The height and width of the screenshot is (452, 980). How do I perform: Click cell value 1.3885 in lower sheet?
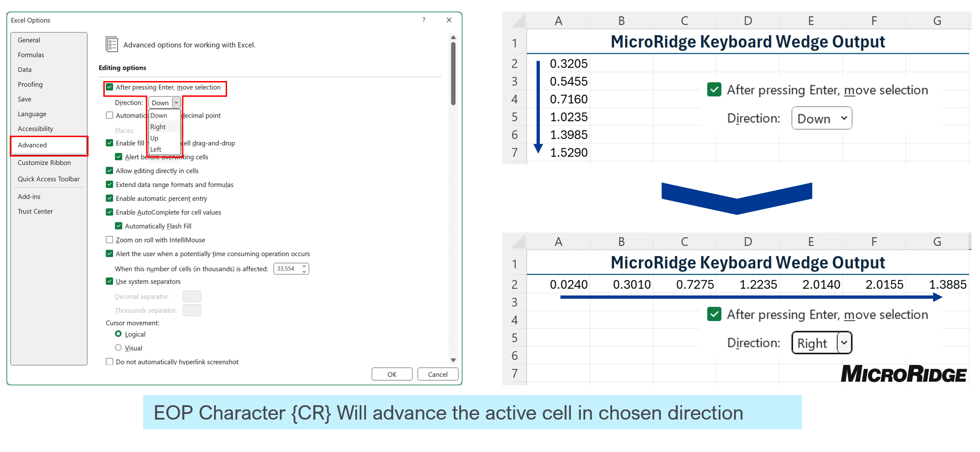(x=948, y=284)
